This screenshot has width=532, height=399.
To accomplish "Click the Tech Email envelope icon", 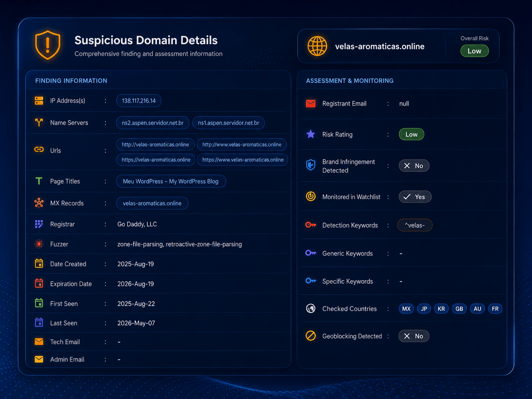I will click(x=39, y=342).
